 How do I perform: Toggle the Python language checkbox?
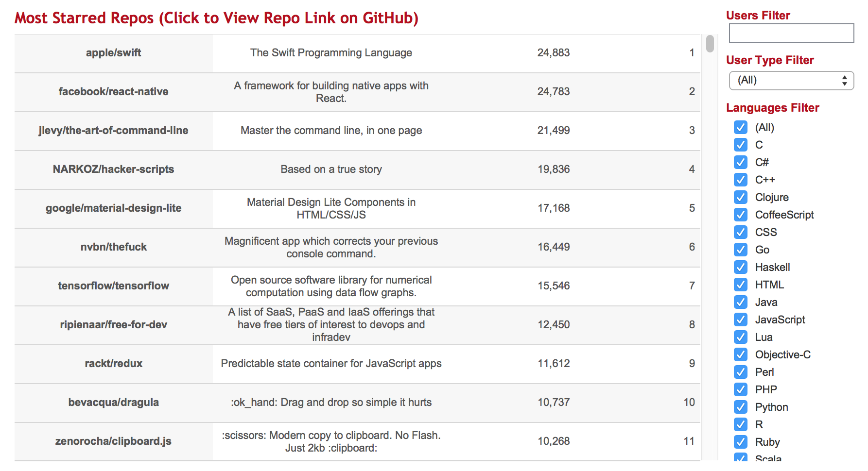click(741, 407)
